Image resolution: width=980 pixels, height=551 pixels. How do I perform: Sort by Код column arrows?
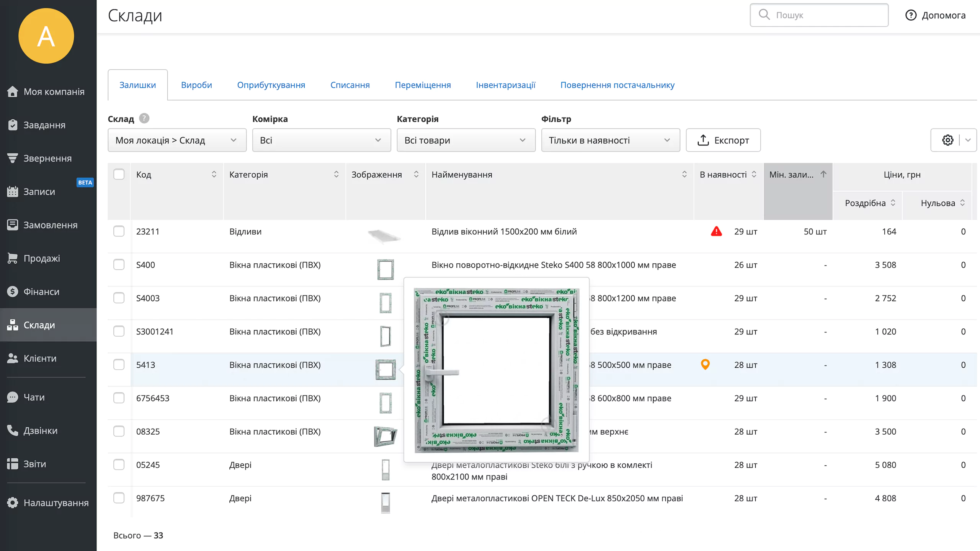pyautogui.click(x=214, y=174)
